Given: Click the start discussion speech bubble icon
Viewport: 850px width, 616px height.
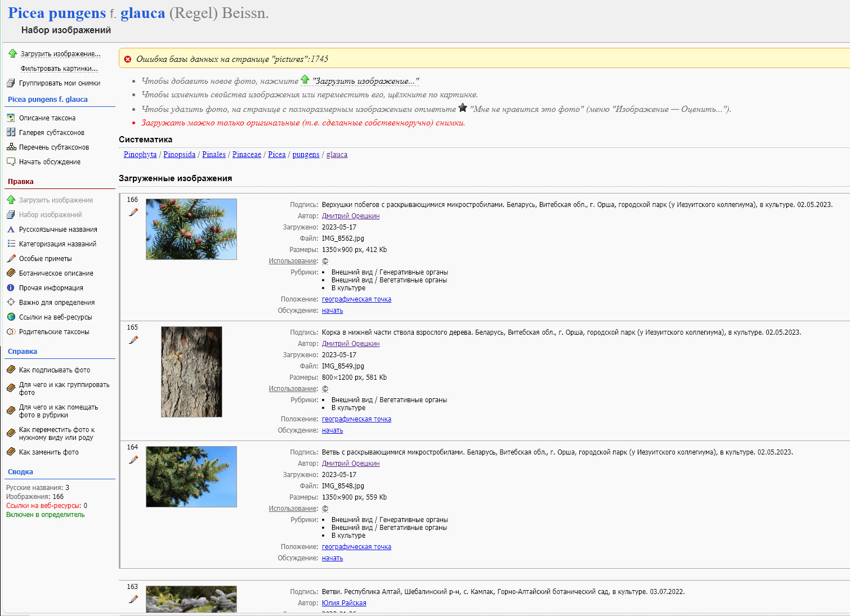Looking at the screenshot, I should point(11,161).
